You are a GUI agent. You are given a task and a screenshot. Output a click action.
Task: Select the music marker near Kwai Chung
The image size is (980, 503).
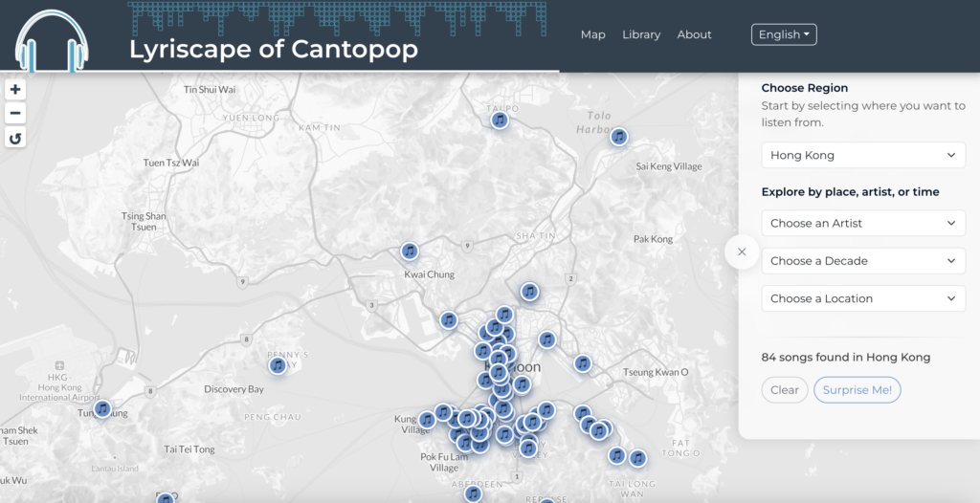(410, 251)
